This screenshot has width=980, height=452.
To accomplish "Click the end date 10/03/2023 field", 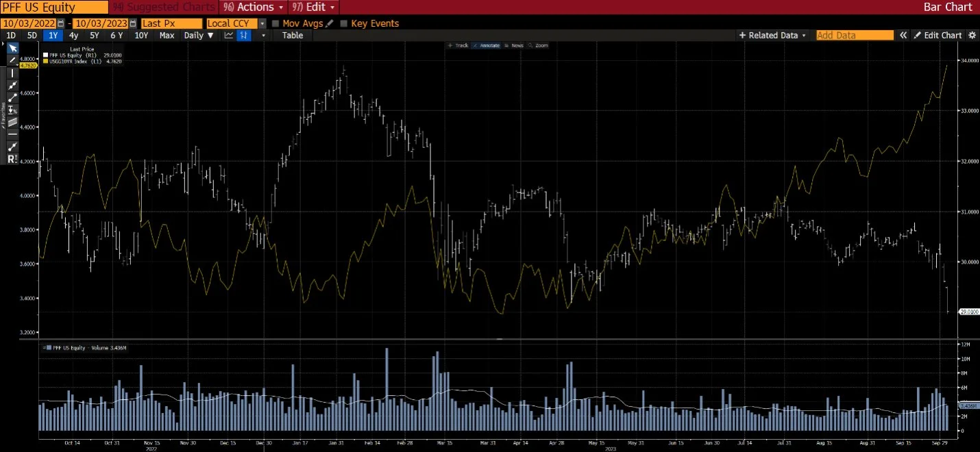I will point(100,23).
